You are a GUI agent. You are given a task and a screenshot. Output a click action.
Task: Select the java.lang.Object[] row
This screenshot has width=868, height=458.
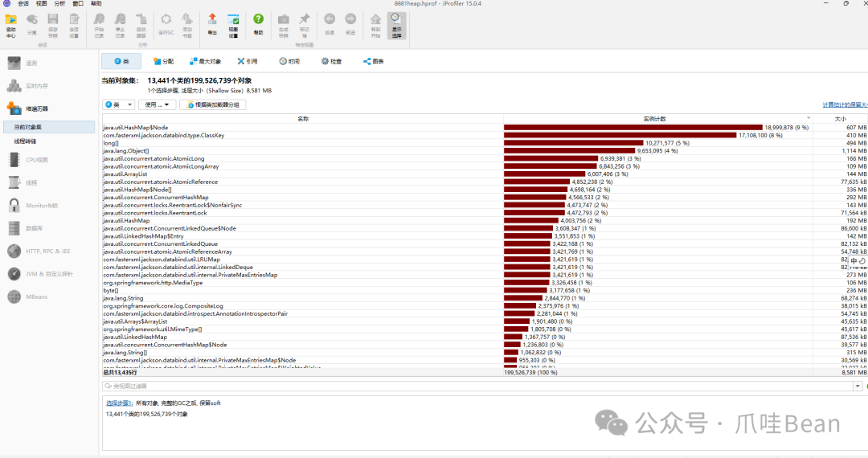[485, 150]
